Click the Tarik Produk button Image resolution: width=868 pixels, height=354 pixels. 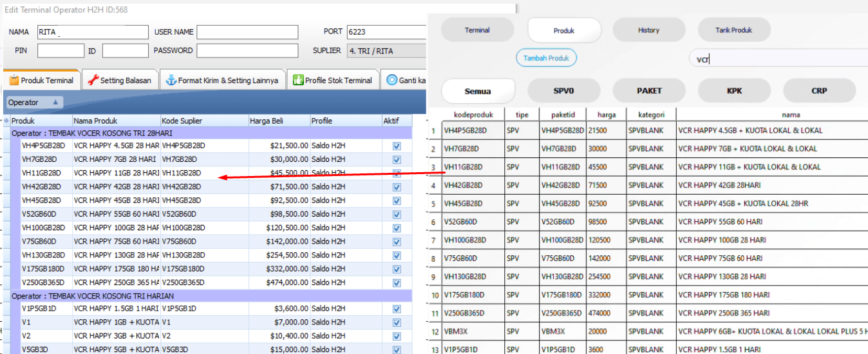click(x=733, y=30)
